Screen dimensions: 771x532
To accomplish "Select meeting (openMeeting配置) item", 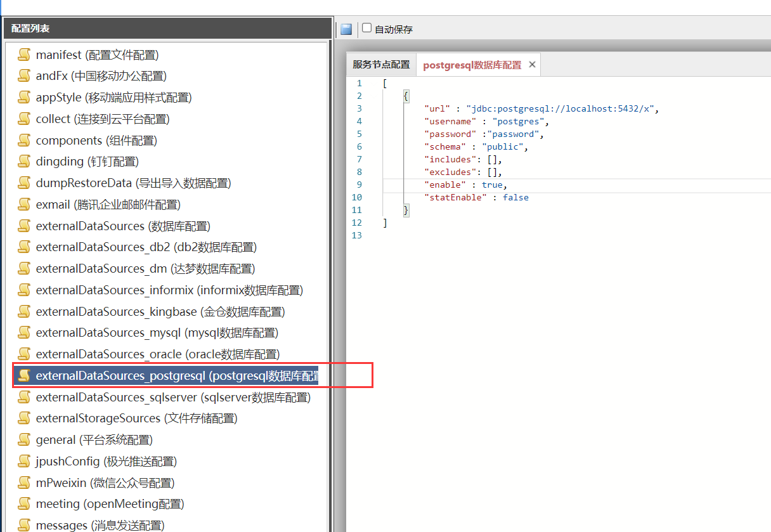I will pyautogui.click(x=110, y=504).
